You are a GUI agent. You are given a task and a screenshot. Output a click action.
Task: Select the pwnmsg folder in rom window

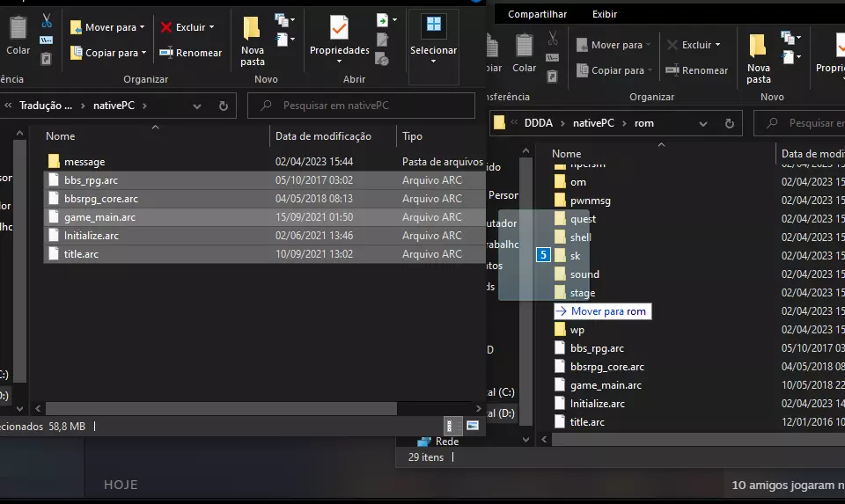[x=590, y=201]
